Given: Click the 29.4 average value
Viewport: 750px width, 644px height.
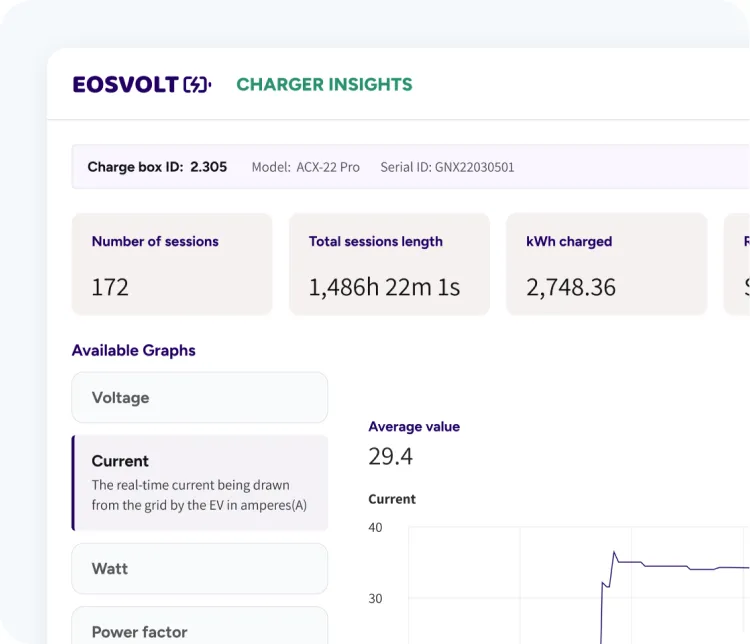Looking at the screenshot, I should pyautogui.click(x=390, y=456).
